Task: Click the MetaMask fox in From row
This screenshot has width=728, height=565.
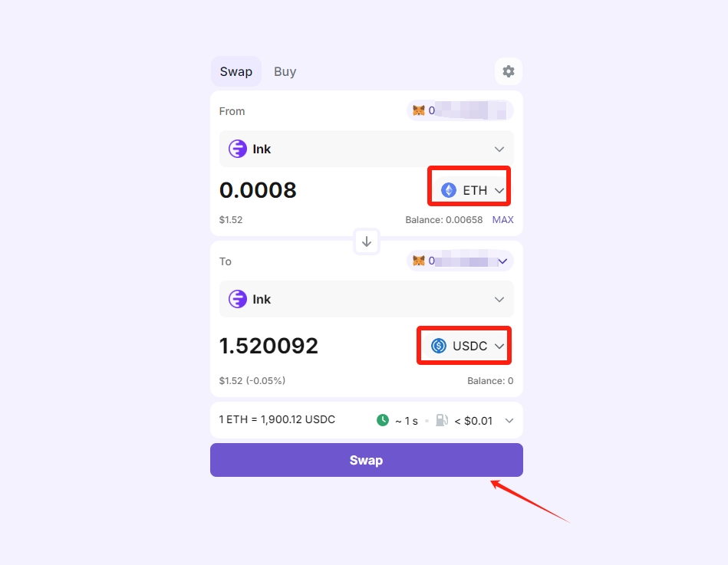Action: 419,110
